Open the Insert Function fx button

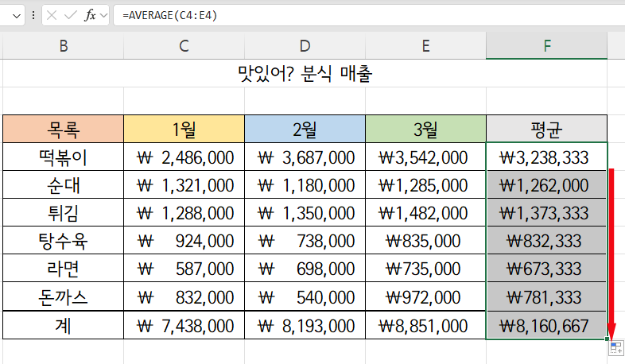[x=90, y=16]
